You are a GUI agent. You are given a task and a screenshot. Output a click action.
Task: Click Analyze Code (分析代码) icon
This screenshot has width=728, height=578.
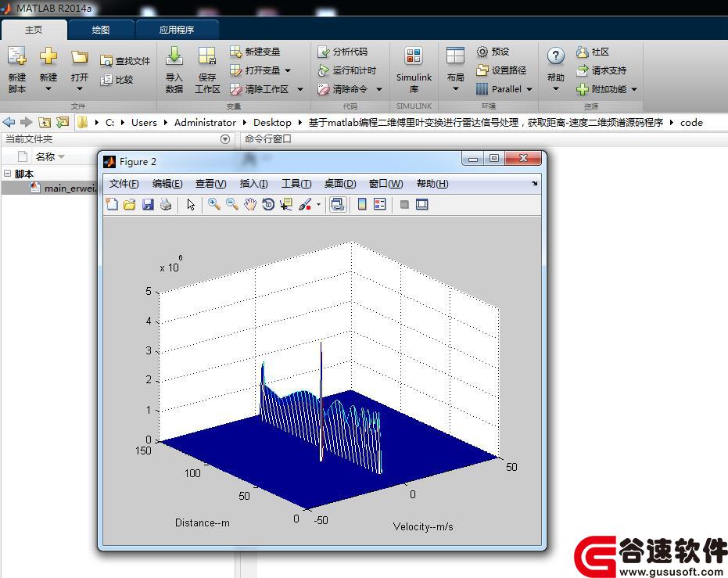[x=323, y=52]
